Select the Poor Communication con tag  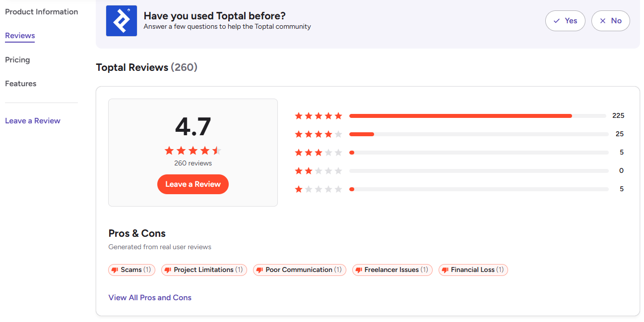click(x=299, y=270)
